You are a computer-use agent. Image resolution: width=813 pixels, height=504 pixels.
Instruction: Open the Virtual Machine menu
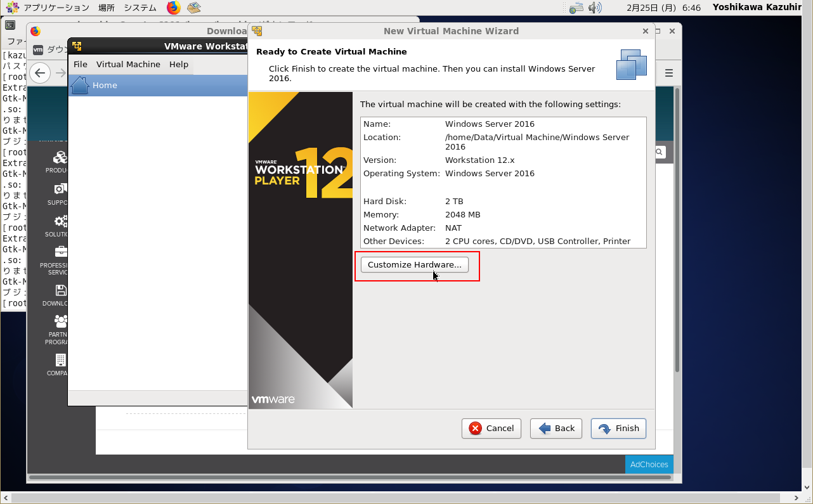128,64
